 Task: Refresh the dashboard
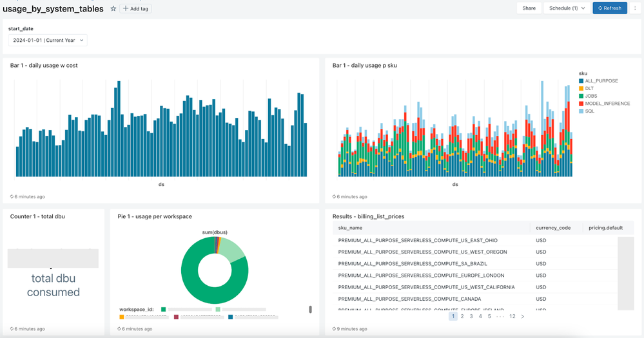pyautogui.click(x=609, y=8)
